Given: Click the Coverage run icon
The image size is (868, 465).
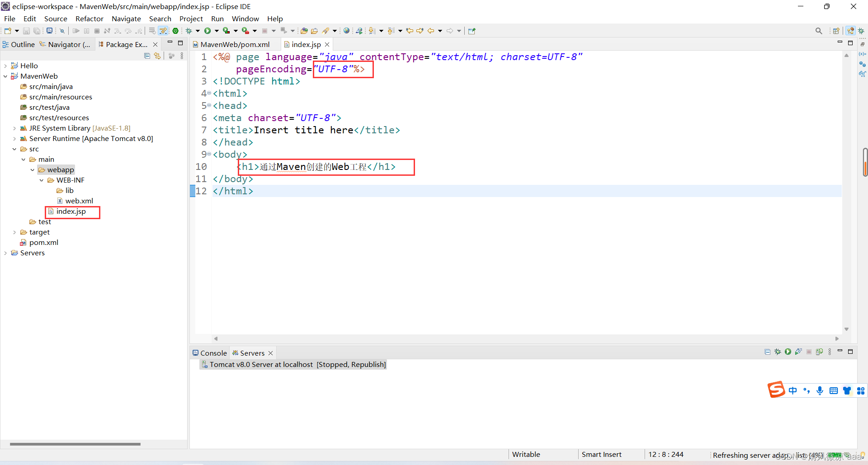Looking at the screenshot, I should click(x=226, y=31).
